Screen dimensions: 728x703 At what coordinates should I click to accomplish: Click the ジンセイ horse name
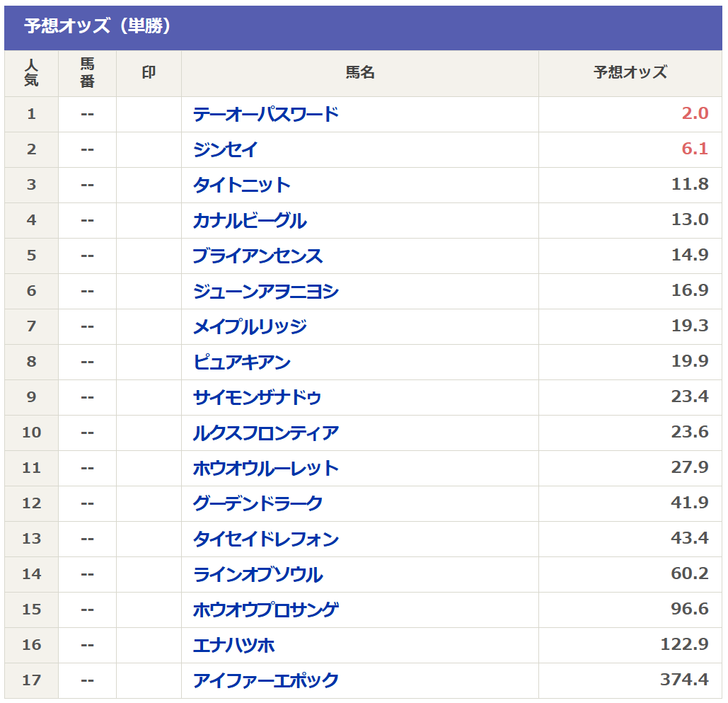pyautogui.click(x=225, y=150)
